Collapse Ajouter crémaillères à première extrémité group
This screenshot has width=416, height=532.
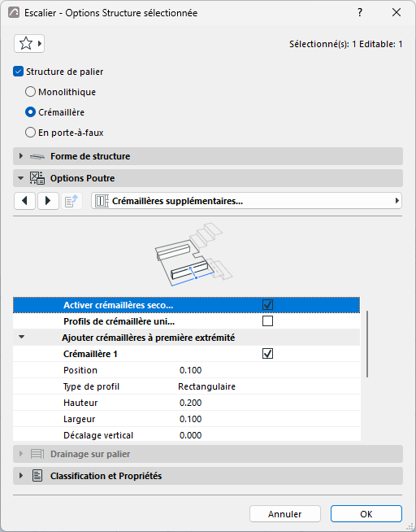click(x=22, y=338)
